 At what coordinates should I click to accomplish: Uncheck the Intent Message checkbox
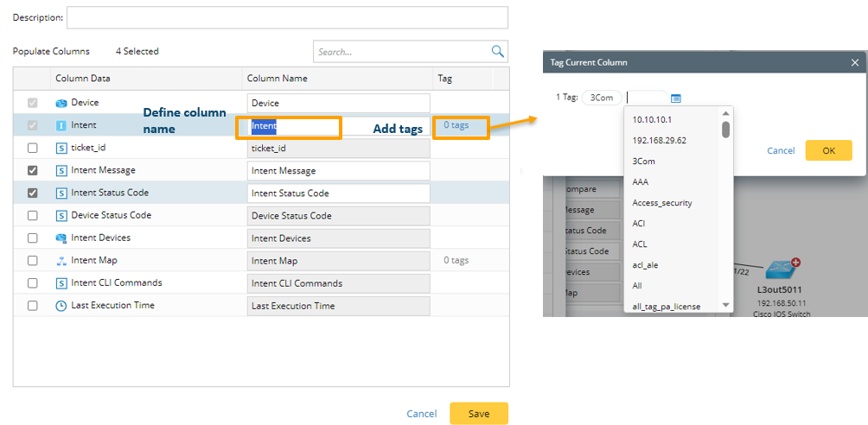tap(33, 170)
